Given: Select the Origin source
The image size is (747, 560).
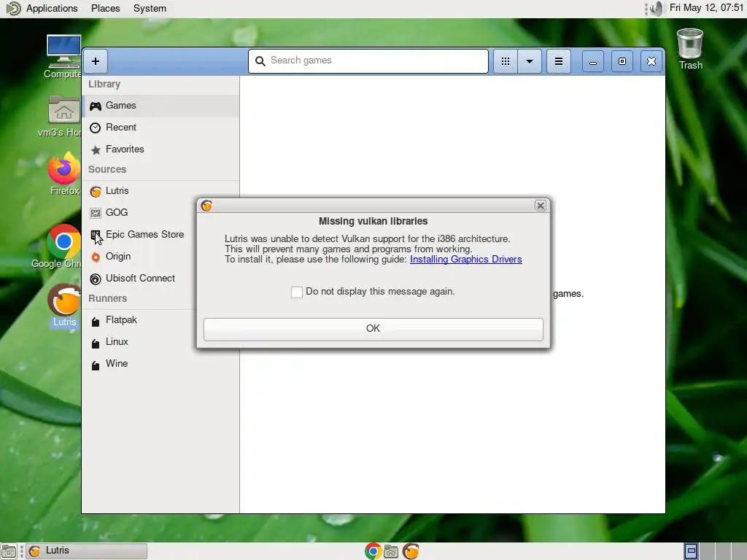Looking at the screenshot, I should coord(139,257).
